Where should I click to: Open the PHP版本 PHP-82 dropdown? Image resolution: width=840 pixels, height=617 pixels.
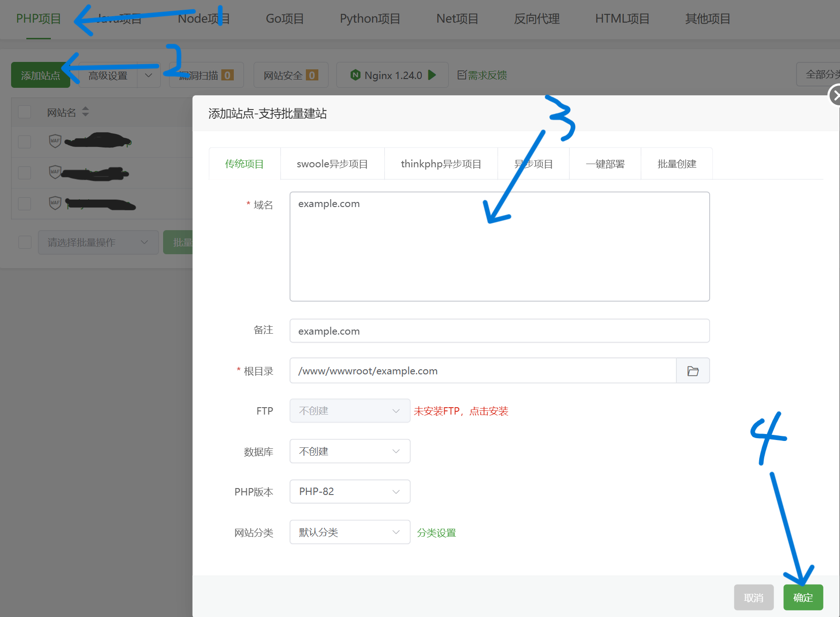pyautogui.click(x=350, y=491)
